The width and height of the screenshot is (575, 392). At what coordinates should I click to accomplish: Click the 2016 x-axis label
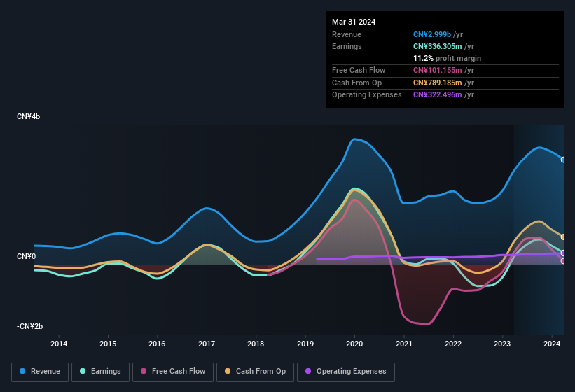pos(157,344)
